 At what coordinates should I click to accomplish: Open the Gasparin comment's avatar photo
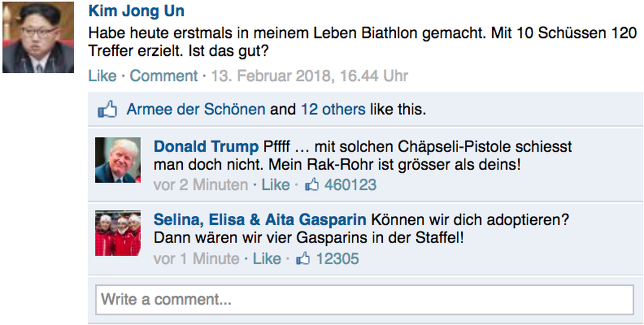click(x=118, y=233)
